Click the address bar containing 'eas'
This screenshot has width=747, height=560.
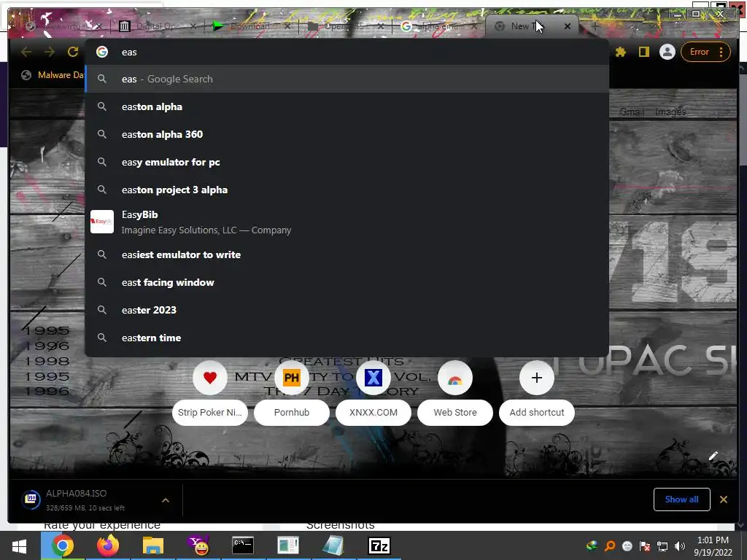[x=347, y=52]
